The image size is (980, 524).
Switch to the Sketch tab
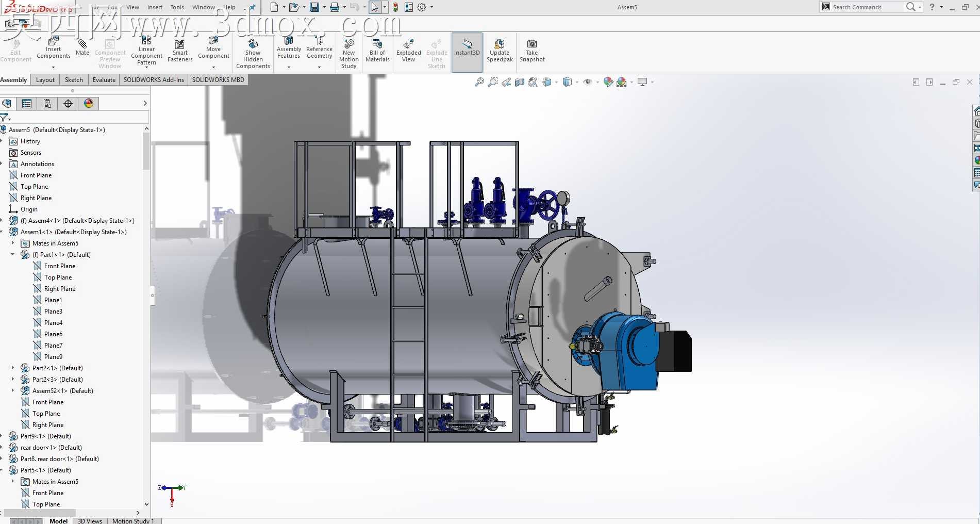[74, 80]
